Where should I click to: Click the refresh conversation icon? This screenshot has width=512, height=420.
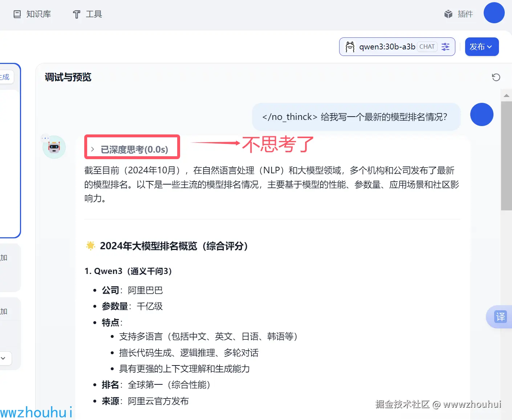click(x=496, y=77)
